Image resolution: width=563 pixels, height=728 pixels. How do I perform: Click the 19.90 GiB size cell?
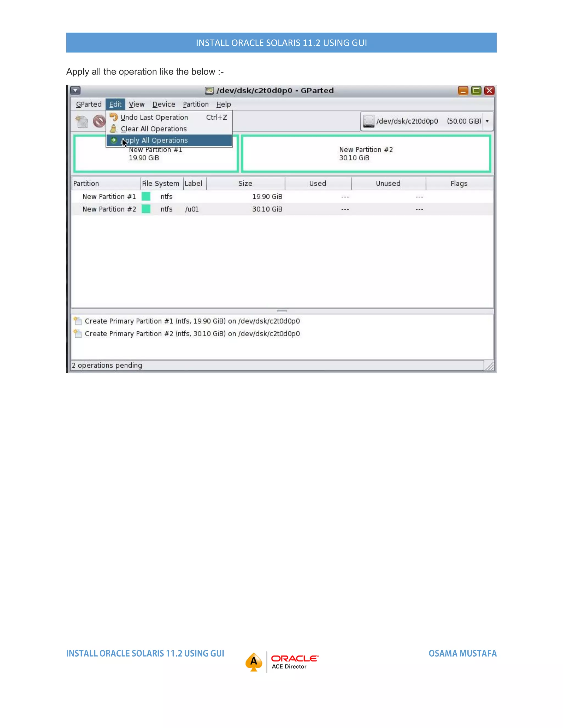tap(267, 197)
